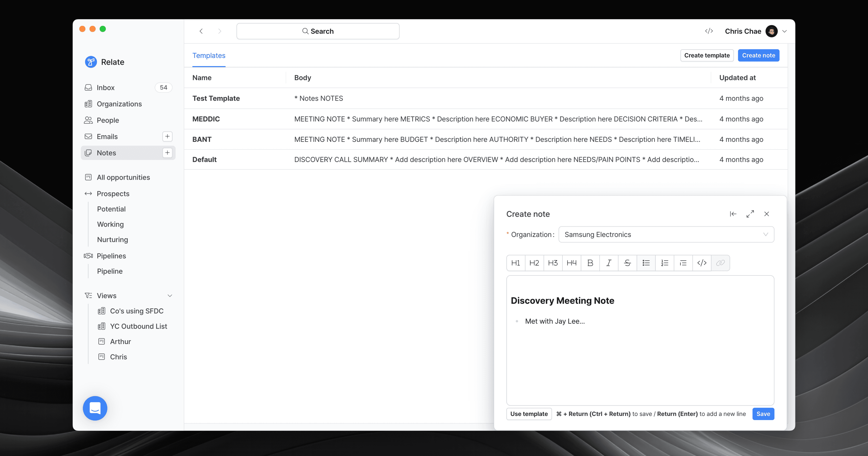Collapse Create note panel to the side
This screenshot has width=868, height=456.
[x=733, y=214]
